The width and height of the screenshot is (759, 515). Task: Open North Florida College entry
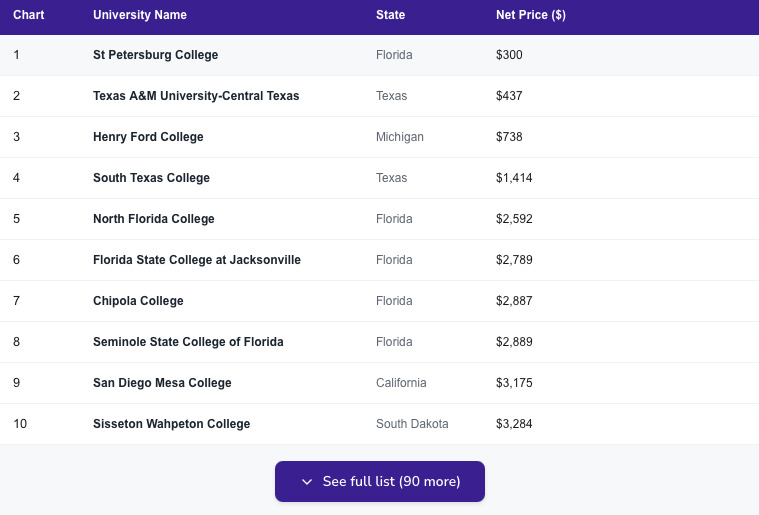pos(153,219)
